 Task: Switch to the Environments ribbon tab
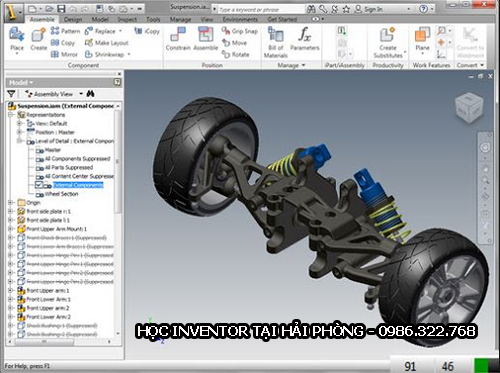coord(240,19)
